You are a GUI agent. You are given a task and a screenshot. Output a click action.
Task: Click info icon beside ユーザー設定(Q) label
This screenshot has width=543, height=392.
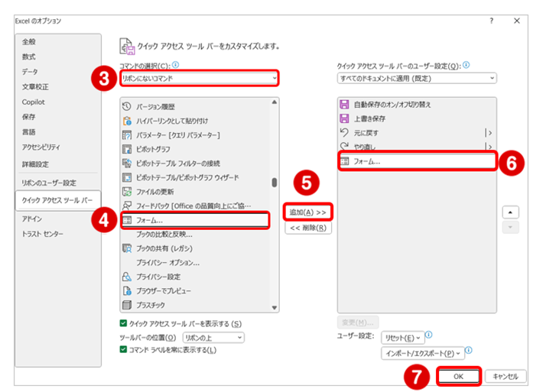(x=466, y=65)
